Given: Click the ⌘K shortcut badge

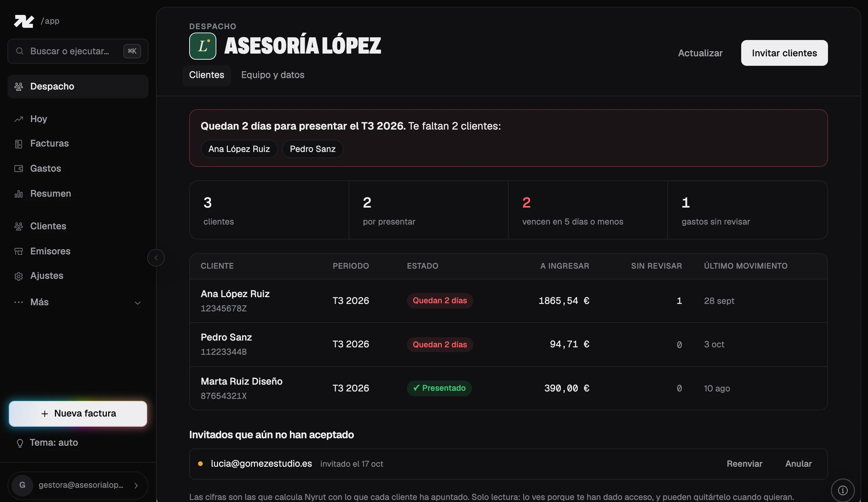Looking at the screenshot, I should [132, 51].
